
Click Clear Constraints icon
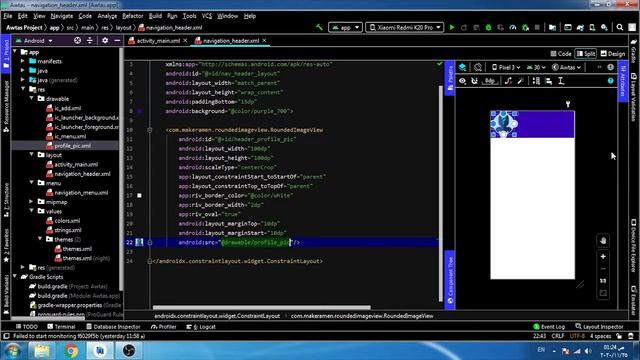pos(508,81)
